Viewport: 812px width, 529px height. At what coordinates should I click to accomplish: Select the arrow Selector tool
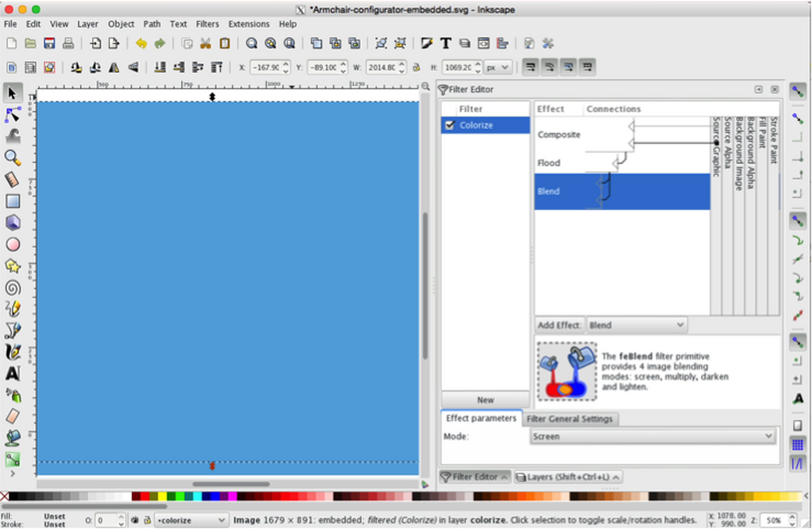[x=13, y=93]
